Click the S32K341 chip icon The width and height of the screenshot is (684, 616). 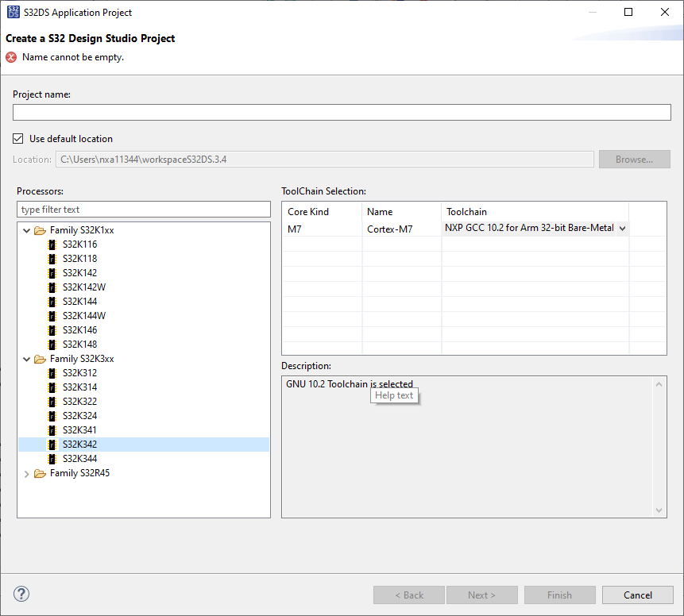click(x=52, y=429)
